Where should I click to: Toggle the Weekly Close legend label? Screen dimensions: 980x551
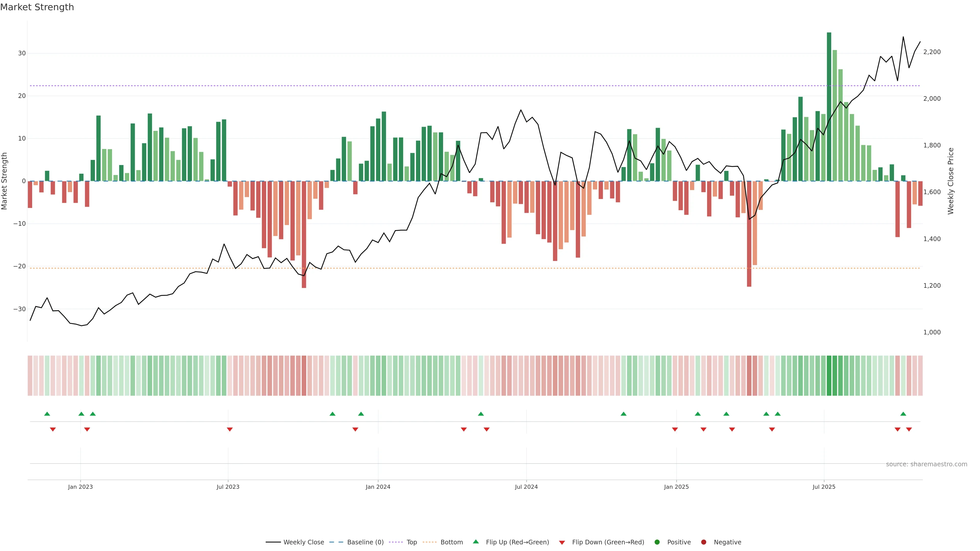point(304,542)
